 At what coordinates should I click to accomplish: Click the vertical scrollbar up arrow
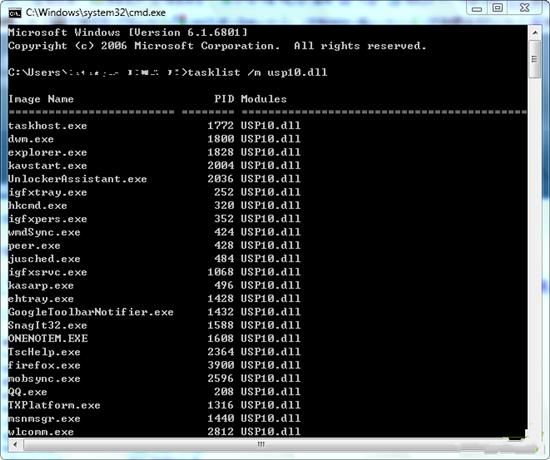pos(535,33)
